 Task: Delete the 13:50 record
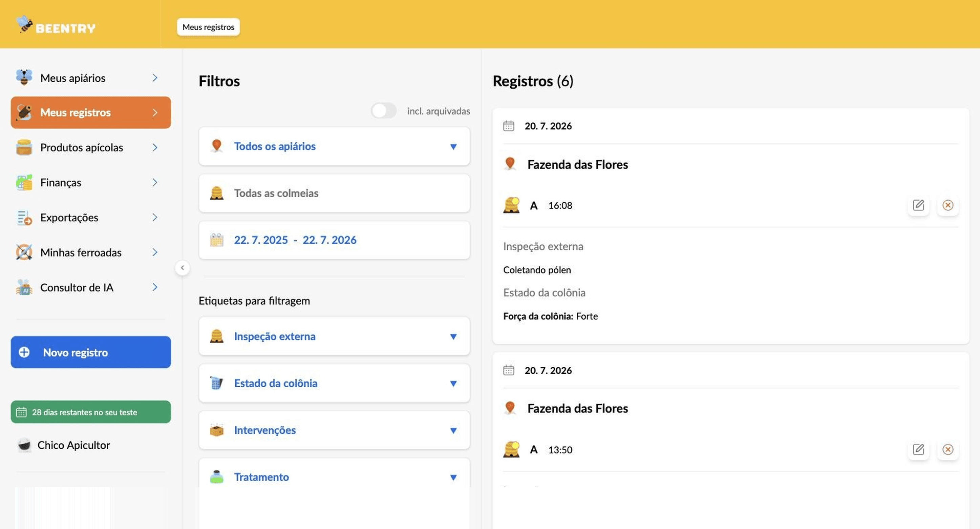[948, 449]
